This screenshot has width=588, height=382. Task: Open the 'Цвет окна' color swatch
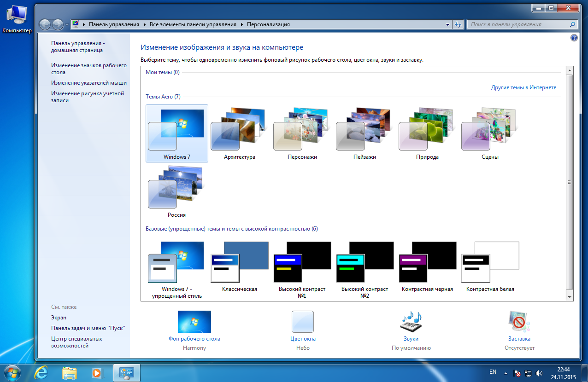click(x=303, y=322)
